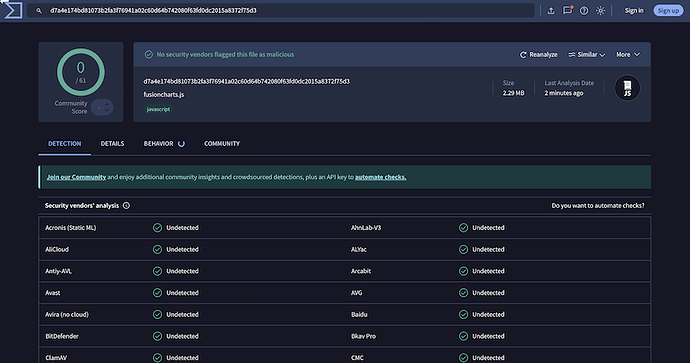Open the Behavior tab
This screenshot has width=690, height=363.
point(164,143)
